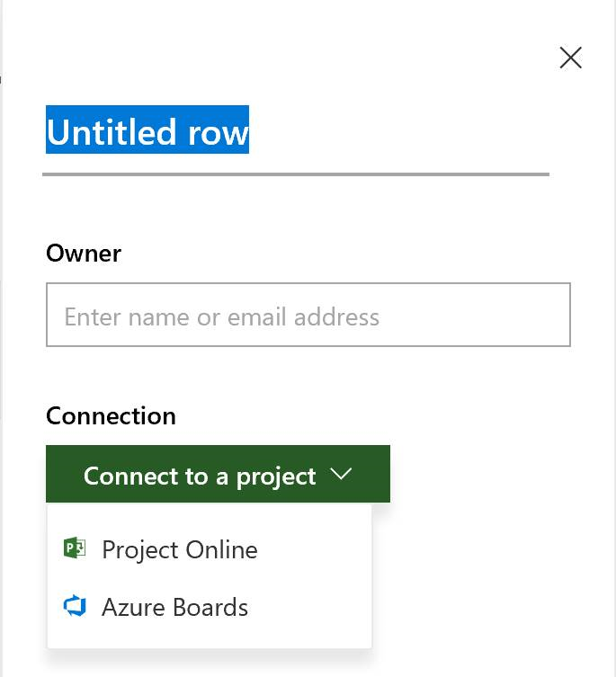Viewport: 616px width, 677px height.
Task: Click blank space below Azure Boards in menu
Action: tap(209, 637)
